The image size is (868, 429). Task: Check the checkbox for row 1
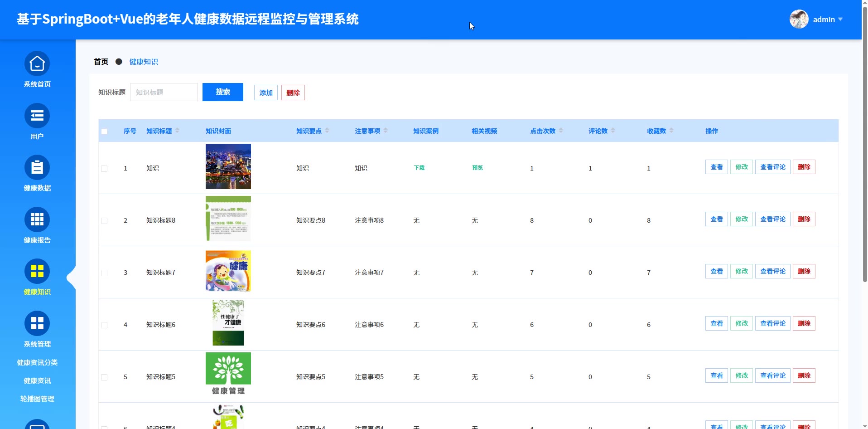point(104,169)
